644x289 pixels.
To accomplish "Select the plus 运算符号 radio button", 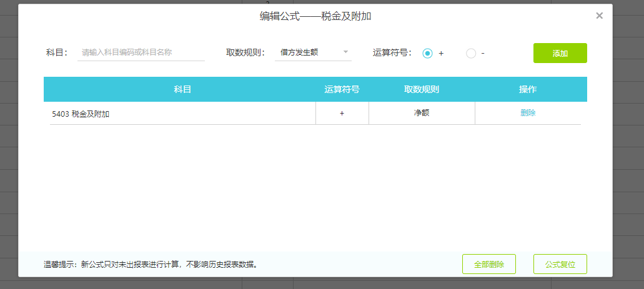I will coord(427,53).
